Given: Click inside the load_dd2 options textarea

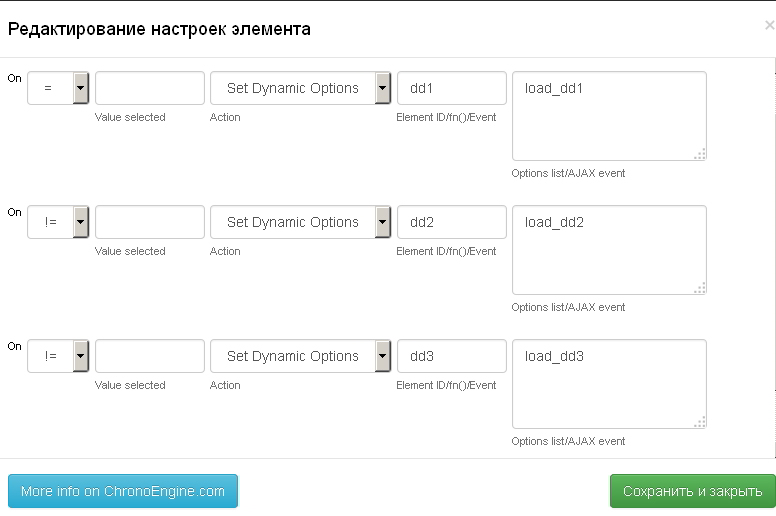Looking at the screenshot, I should pos(609,250).
